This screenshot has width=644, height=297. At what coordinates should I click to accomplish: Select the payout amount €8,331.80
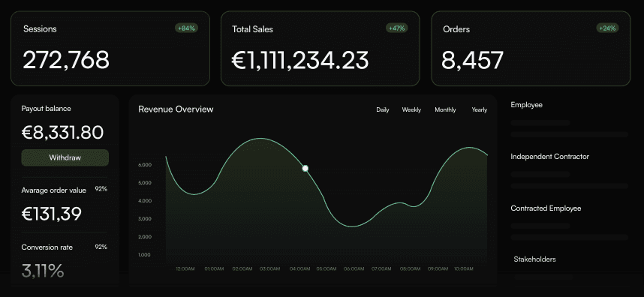pyautogui.click(x=62, y=133)
